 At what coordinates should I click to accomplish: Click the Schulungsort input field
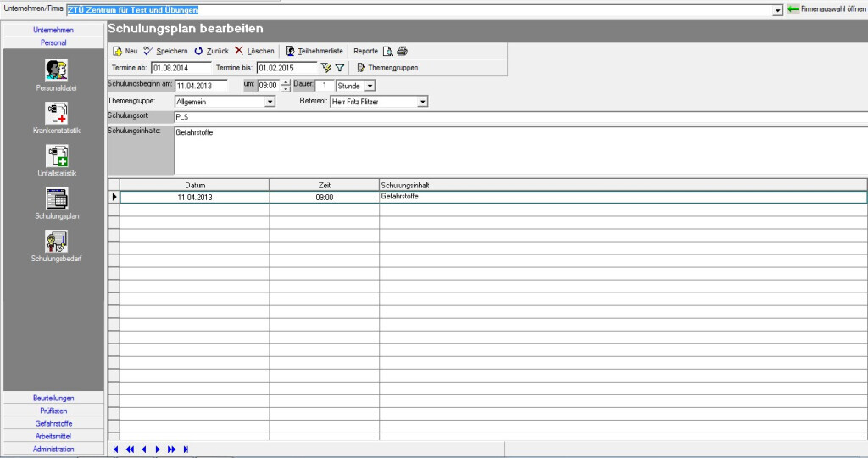point(519,117)
